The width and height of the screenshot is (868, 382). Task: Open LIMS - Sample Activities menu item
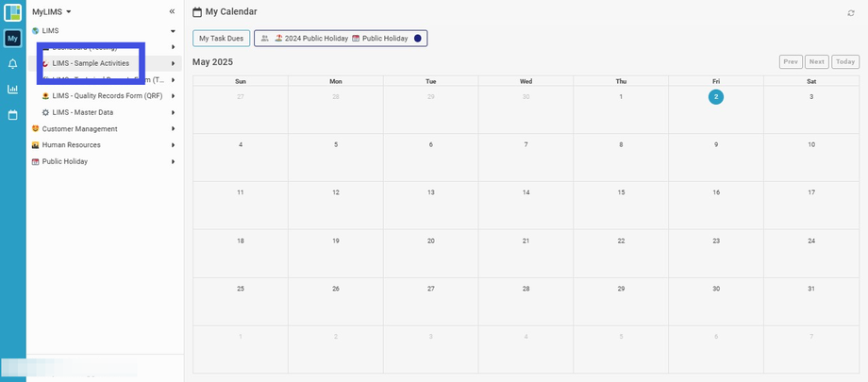(91, 64)
